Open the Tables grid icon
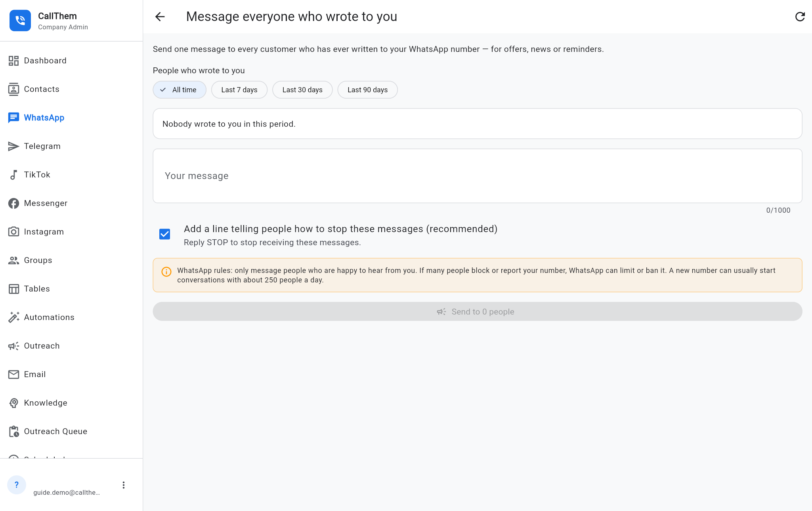 [13, 289]
